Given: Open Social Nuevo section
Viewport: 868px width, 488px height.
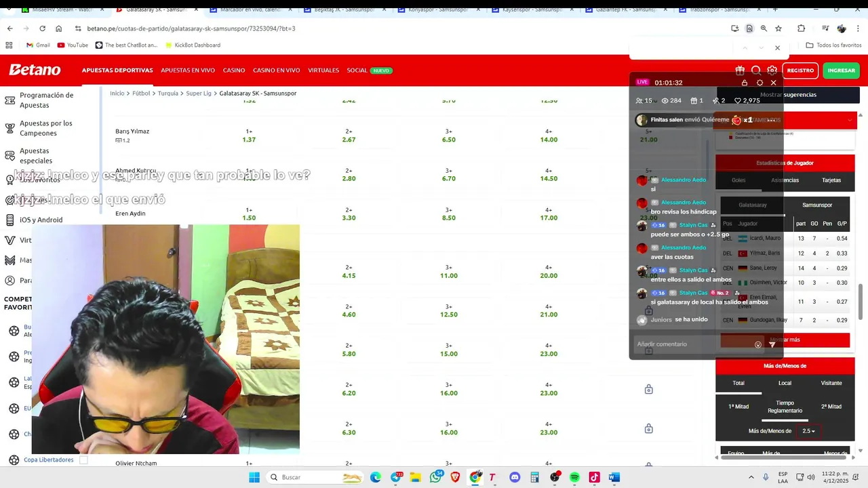Looking at the screenshot, I should 370,70.
